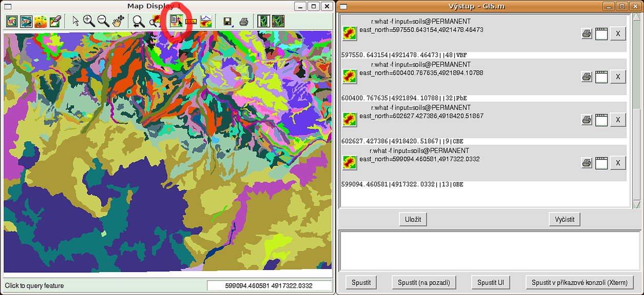Click the window icon for the 602627.427386 command
This screenshot has height=295, width=644.
coord(601,120)
